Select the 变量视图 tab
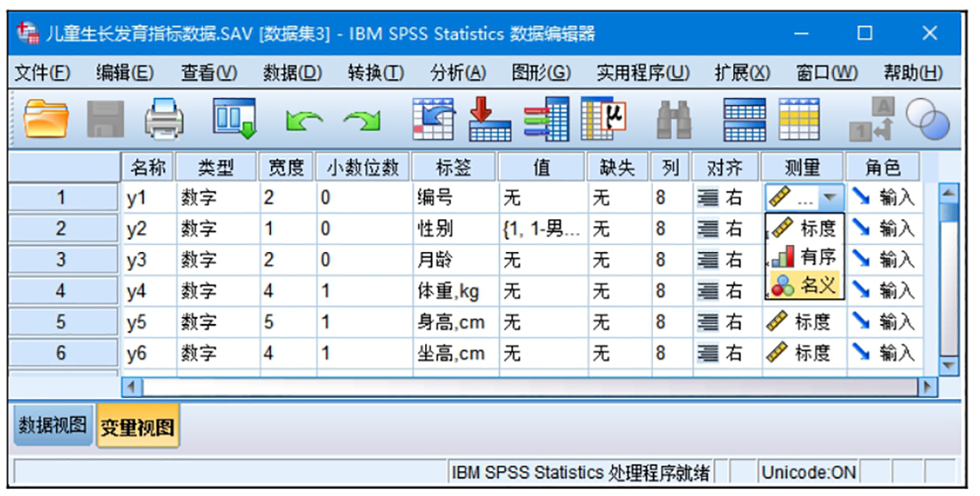This screenshot has height=496, width=980. pos(137,427)
